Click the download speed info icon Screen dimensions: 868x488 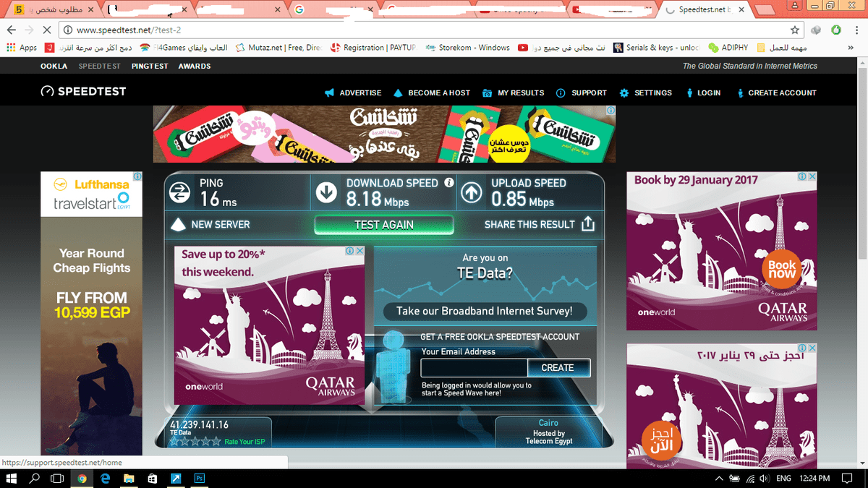(449, 183)
